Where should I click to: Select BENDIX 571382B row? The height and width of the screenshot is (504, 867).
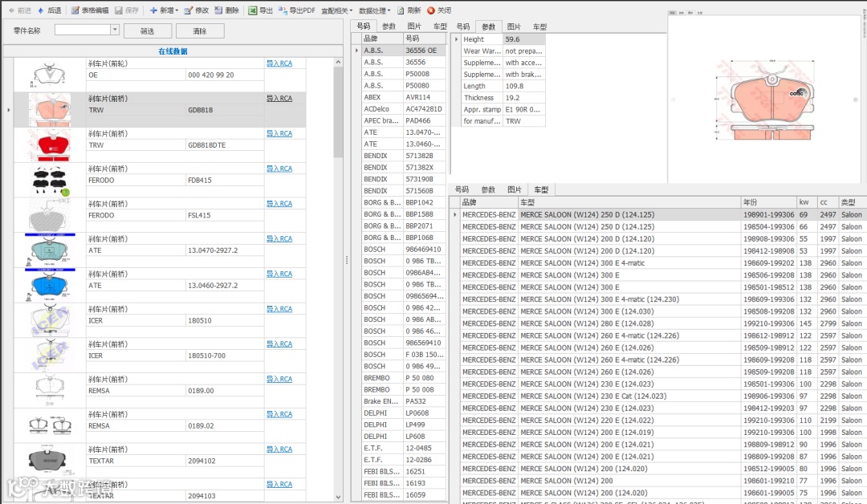[x=404, y=156]
